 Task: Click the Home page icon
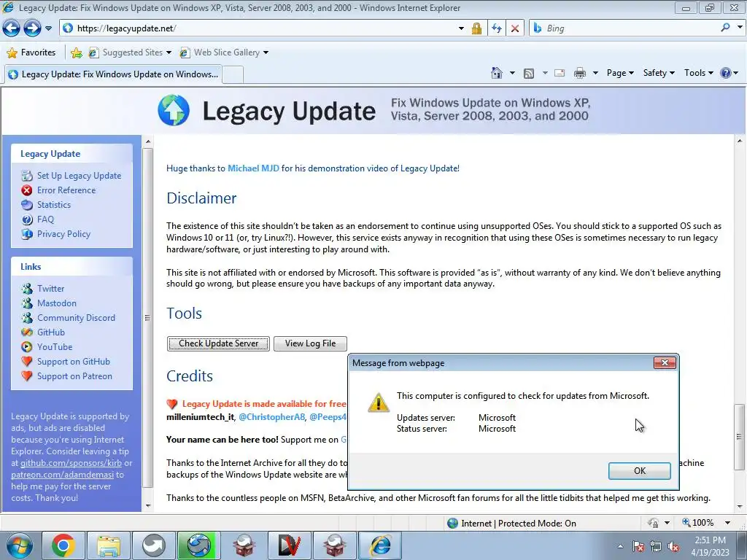point(496,73)
